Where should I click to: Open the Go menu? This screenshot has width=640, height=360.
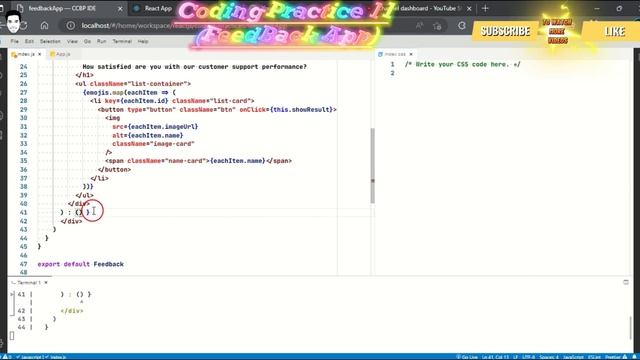click(87, 41)
